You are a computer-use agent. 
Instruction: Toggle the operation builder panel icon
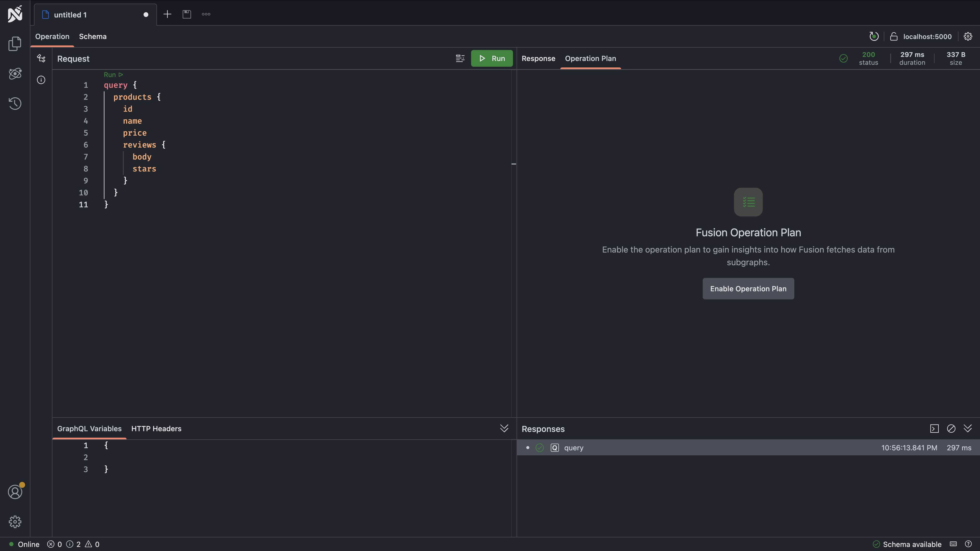[41, 58]
